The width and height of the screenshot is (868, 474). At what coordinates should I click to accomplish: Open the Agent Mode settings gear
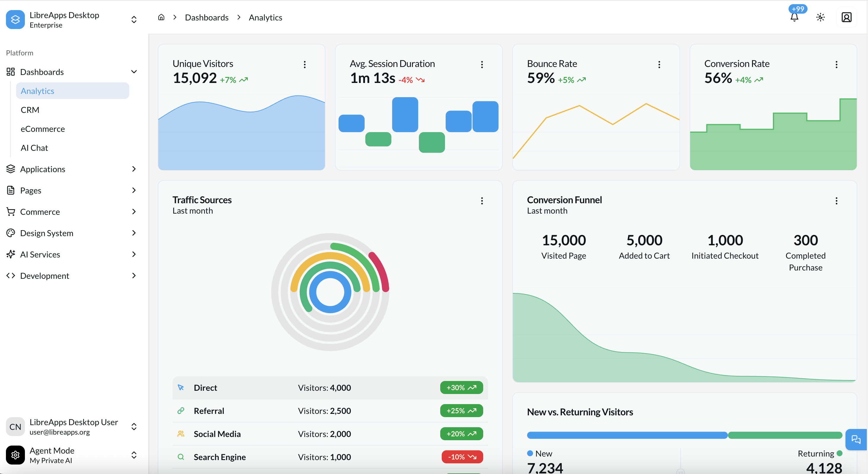(x=15, y=455)
